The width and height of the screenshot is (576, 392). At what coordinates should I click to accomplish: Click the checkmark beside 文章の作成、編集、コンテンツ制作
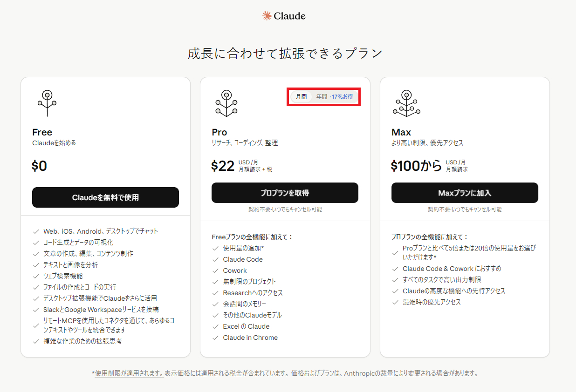36,254
